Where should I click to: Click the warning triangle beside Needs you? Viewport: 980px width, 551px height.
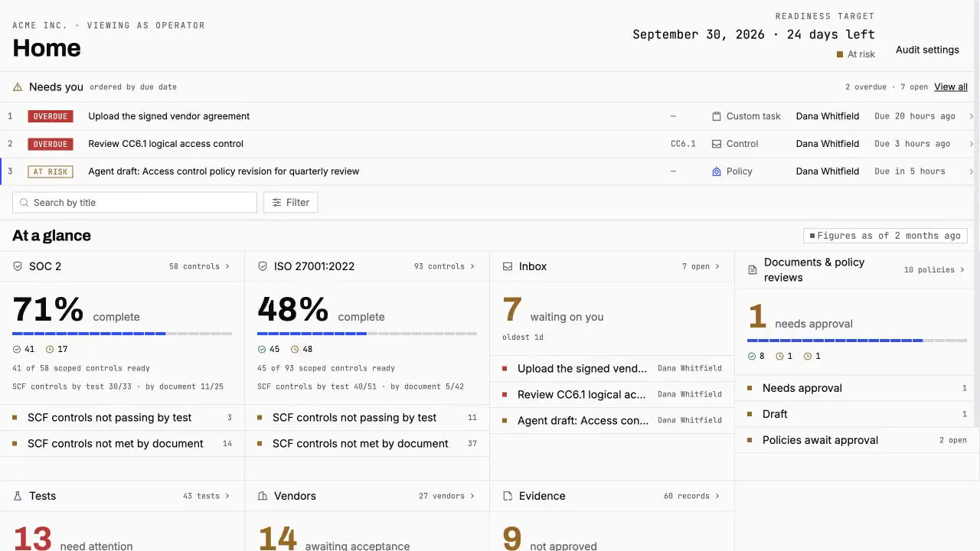pyautogui.click(x=18, y=87)
